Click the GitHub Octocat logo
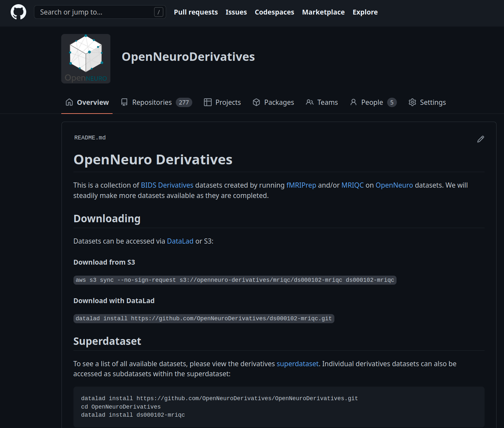 click(18, 12)
